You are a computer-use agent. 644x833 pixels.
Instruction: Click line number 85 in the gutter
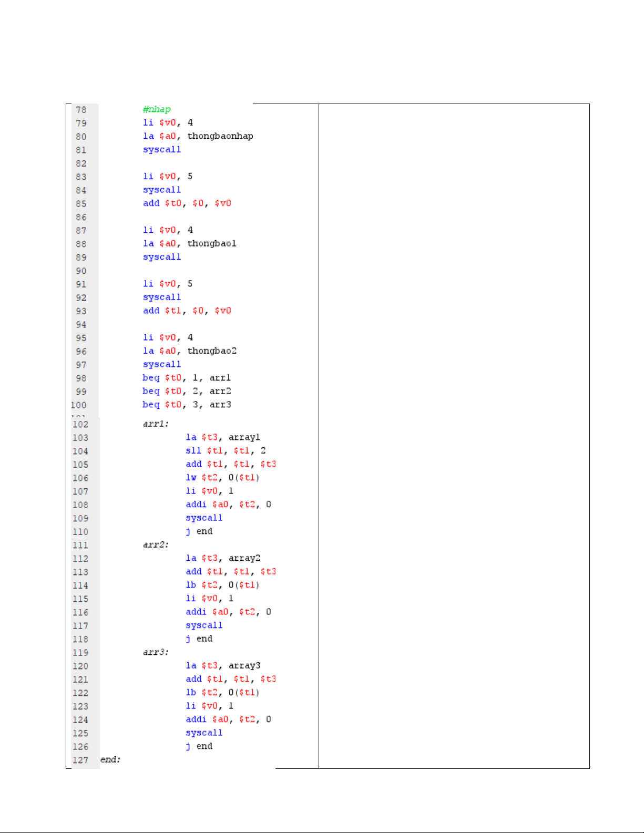(81, 204)
